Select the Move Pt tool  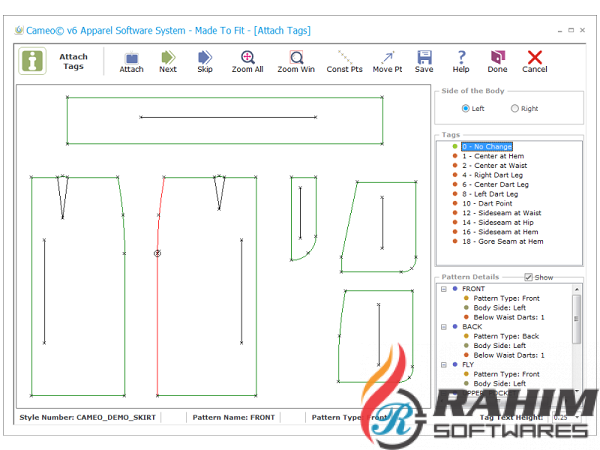click(x=387, y=62)
